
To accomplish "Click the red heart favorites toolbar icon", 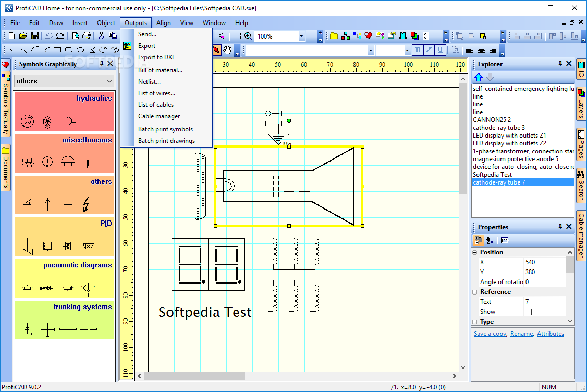I will (x=368, y=36).
